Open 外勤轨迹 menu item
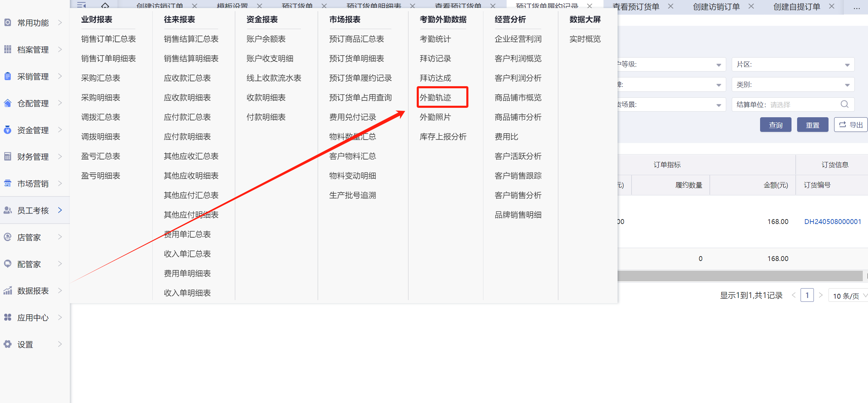Image resolution: width=868 pixels, height=403 pixels. (435, 98)
